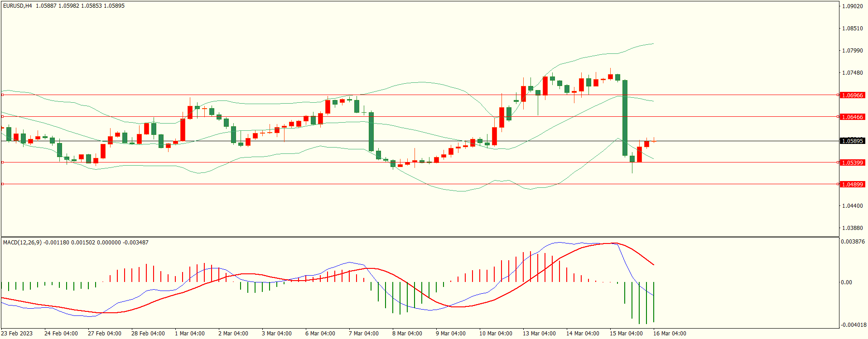Click the 1.07480 price axis value
Image resolution: width=868 pixels, height=339 pixels.
tap(852, 73)
